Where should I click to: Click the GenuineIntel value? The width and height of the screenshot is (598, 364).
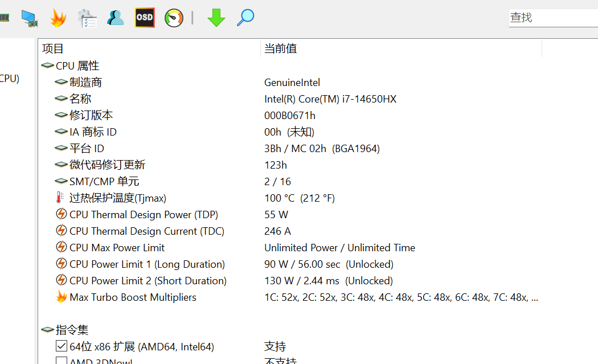click(292, 83)
